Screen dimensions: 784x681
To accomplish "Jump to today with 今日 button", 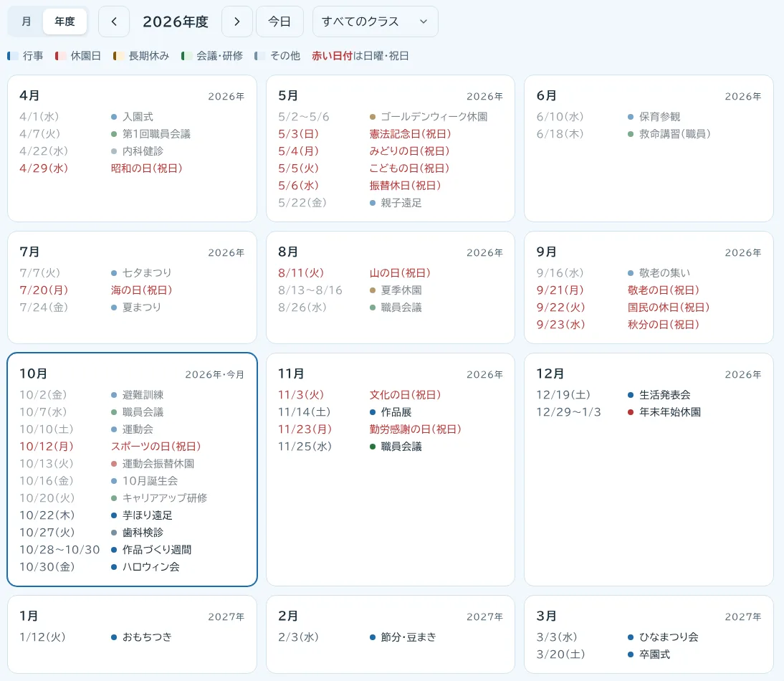I will 279,22.
